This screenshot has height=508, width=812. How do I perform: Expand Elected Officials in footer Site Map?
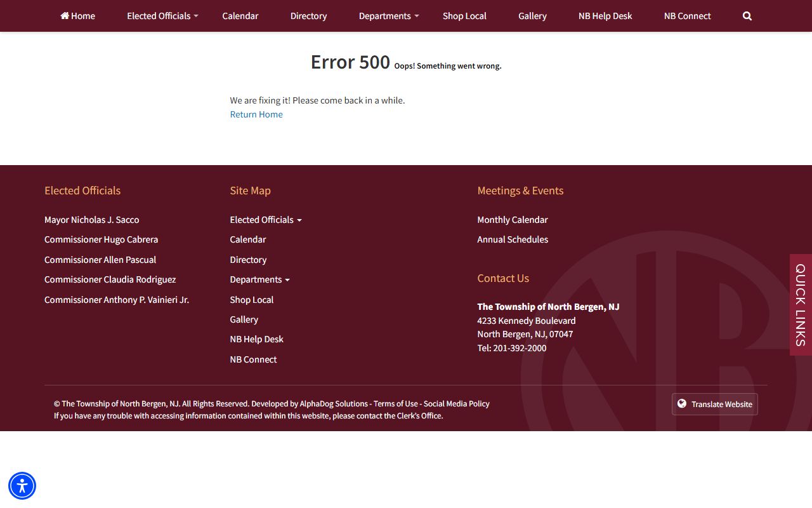(x=266, y=220)
